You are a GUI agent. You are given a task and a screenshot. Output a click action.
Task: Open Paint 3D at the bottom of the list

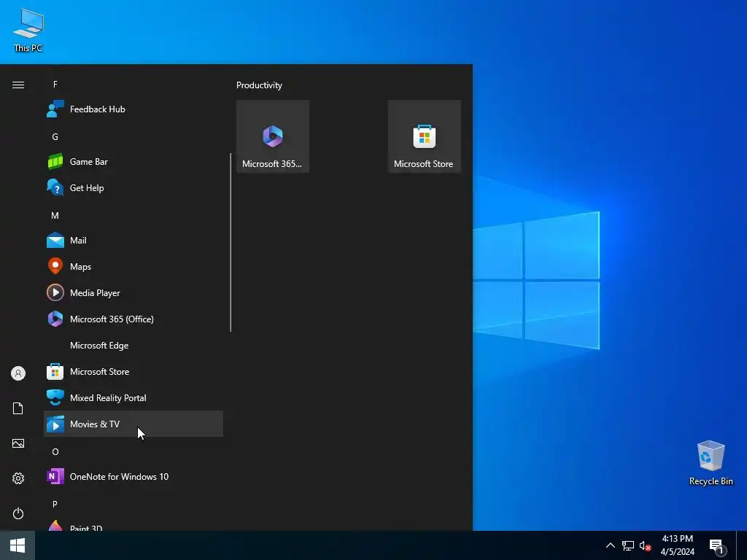pyautogui.click(x=133, y=525)
